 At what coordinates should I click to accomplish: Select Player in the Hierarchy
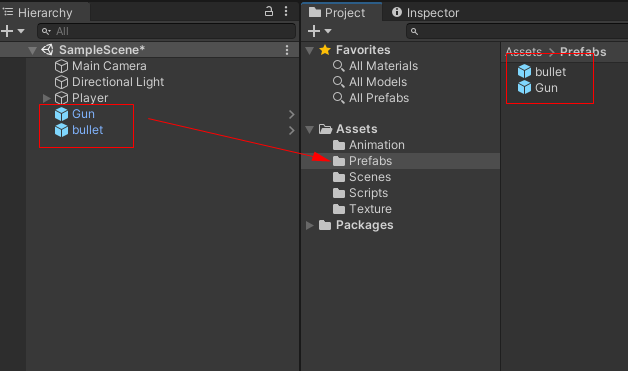90,98
